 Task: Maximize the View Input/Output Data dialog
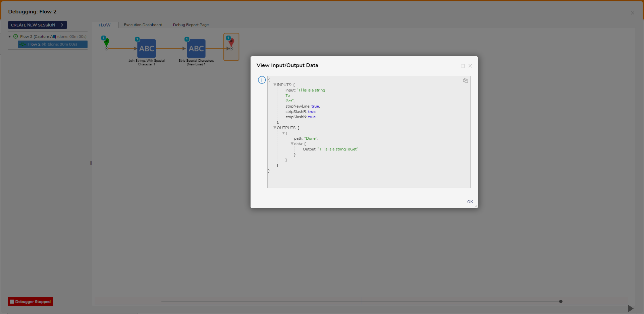click(463, 66)
